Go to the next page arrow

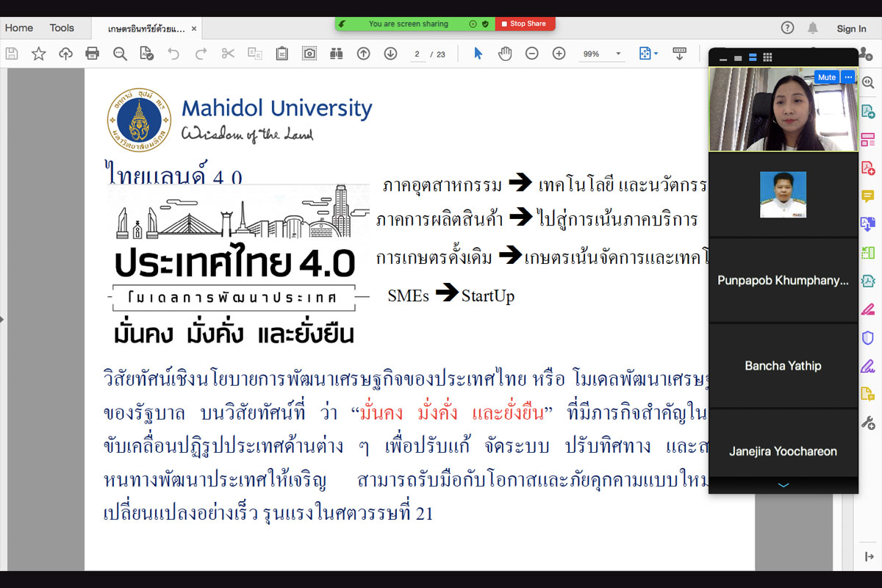pyautogui.click(x=390, y=54)
